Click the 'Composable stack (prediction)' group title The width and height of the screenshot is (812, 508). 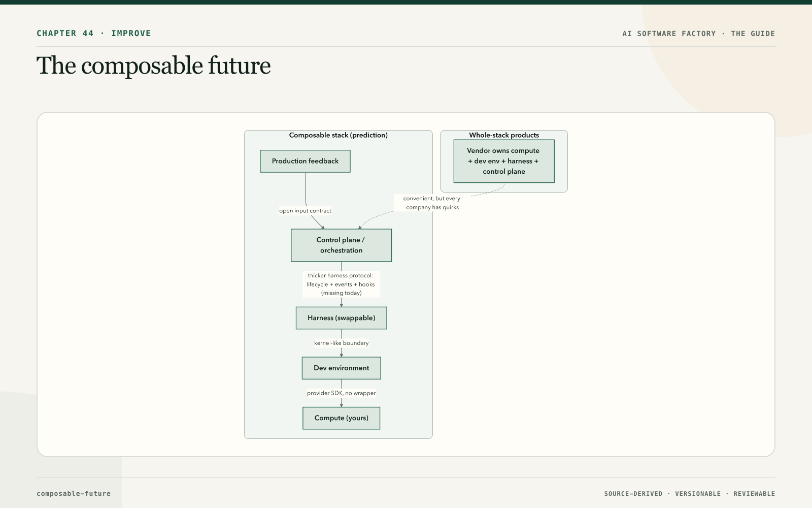click(339, 135)
